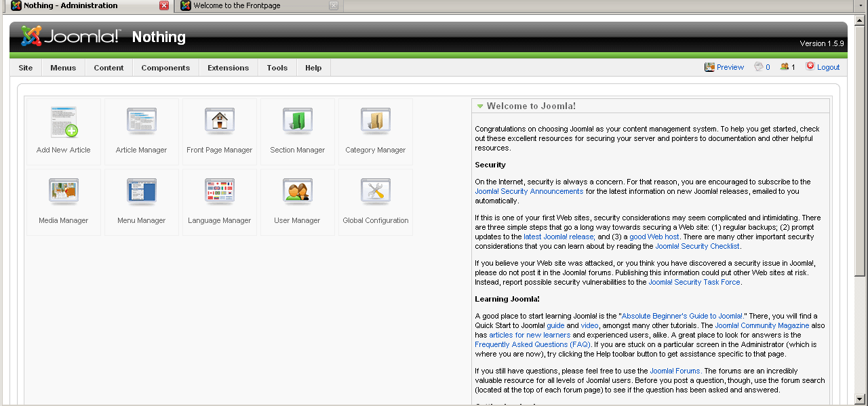Open the Quick Start guide link
The height and width of the screenshot is (406, 868).
point(555,325)
